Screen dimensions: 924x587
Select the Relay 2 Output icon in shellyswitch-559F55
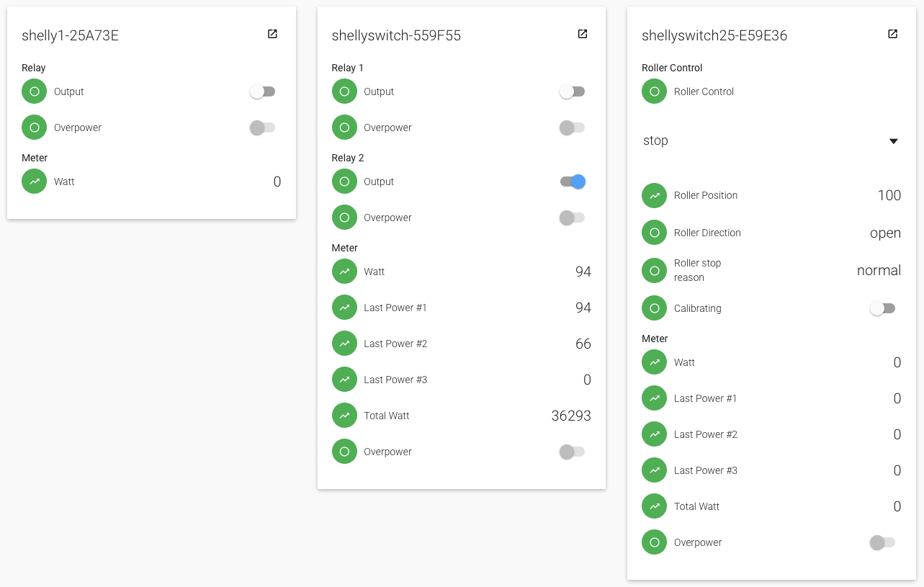click(x=344, y=182)
